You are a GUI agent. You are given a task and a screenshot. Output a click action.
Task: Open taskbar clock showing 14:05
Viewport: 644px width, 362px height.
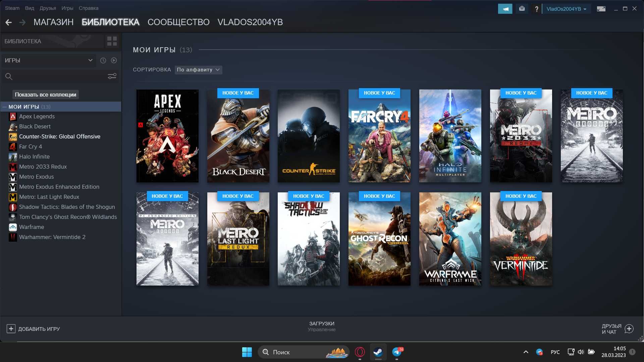[x=613, y=352]
